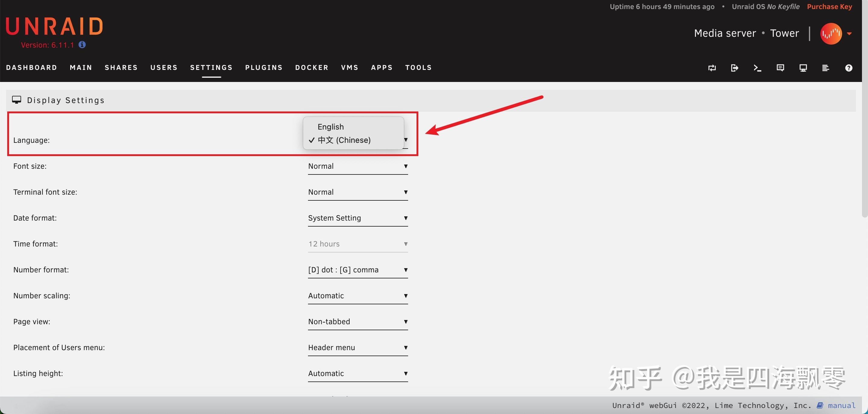
Task: Click the Purchase Key link
Action: click(x=829, y=7)
